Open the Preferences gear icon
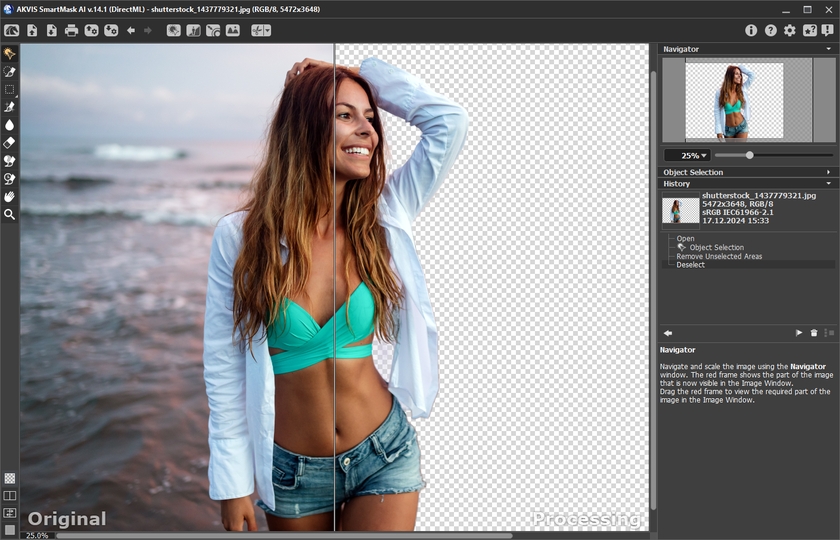This screenshot has width=840, height=540. 790,31
